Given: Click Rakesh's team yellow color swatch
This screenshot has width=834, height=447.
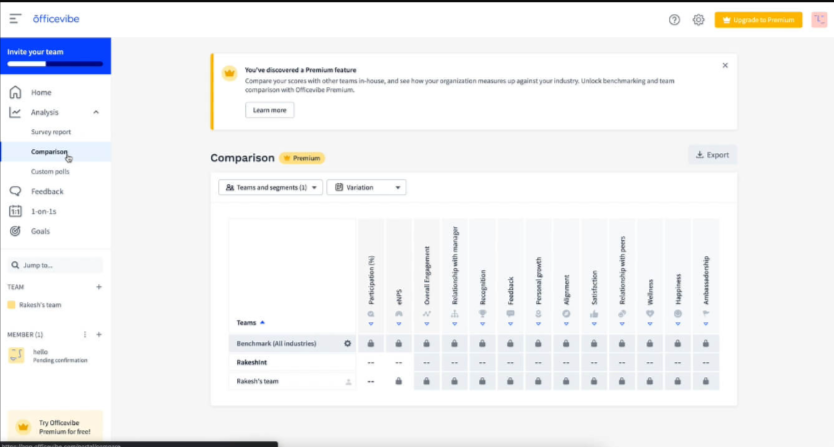Looking at the screenshot, I should (x=11, y=305).
